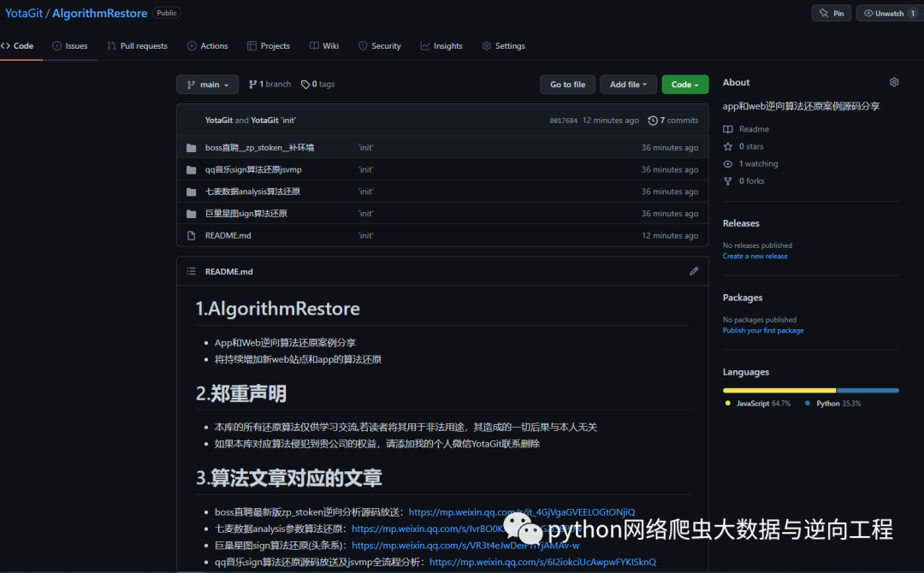Click Publish your first package

click(x=763, y=330)
